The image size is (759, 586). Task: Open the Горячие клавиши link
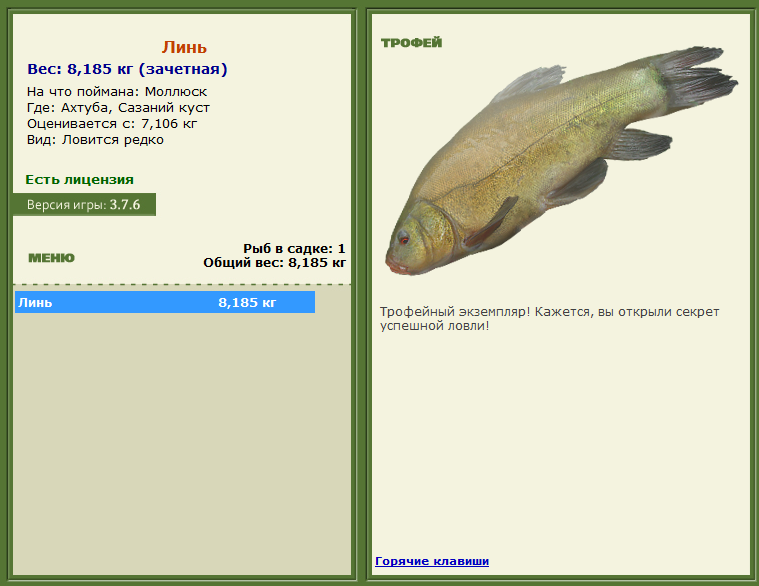(432, 561)
